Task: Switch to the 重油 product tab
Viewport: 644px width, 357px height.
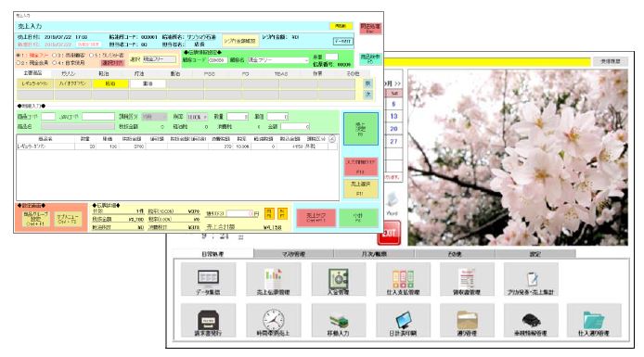Action: tap(175, 73)
